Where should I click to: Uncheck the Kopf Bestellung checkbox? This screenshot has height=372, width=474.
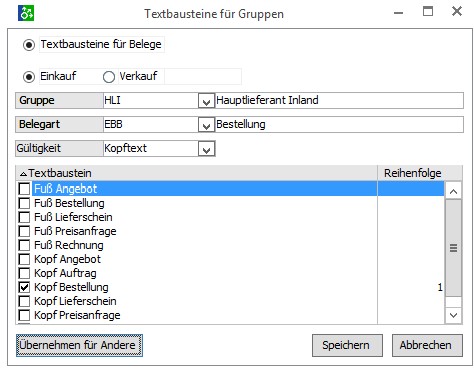pyautogui.click(x=24, y=287)
